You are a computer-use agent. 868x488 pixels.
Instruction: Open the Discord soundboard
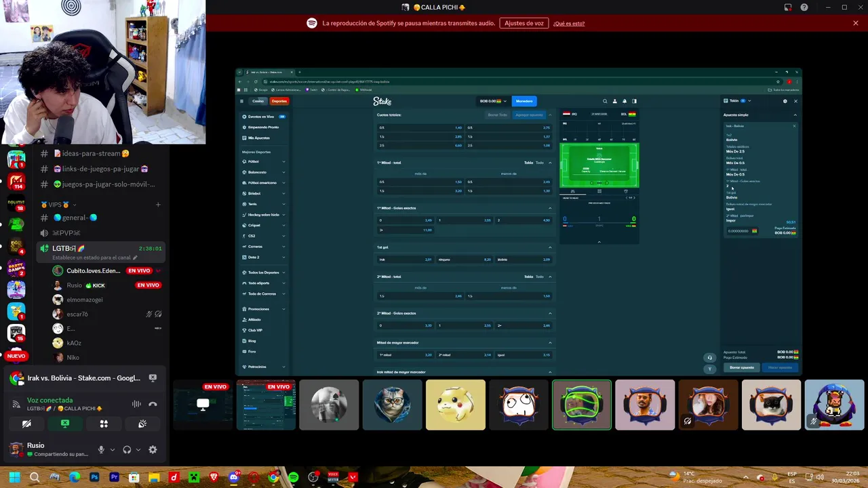point(142,424)
